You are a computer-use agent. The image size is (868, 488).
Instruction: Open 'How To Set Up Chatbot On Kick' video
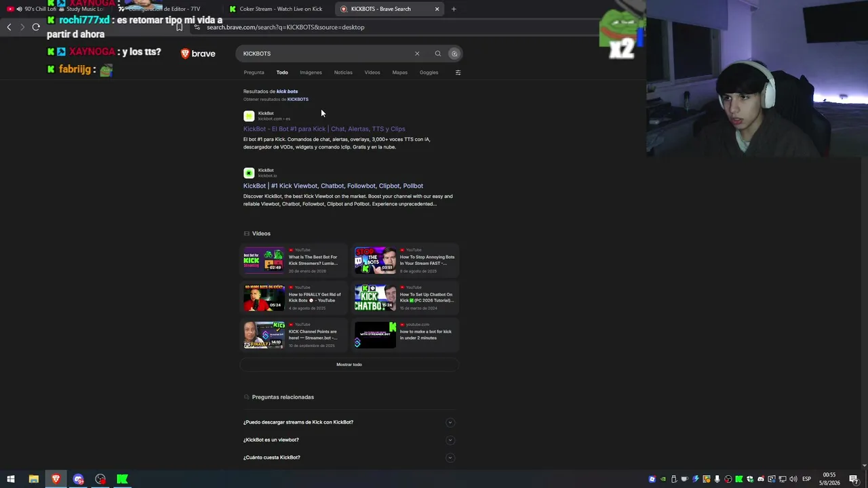(x=427, y=298)
